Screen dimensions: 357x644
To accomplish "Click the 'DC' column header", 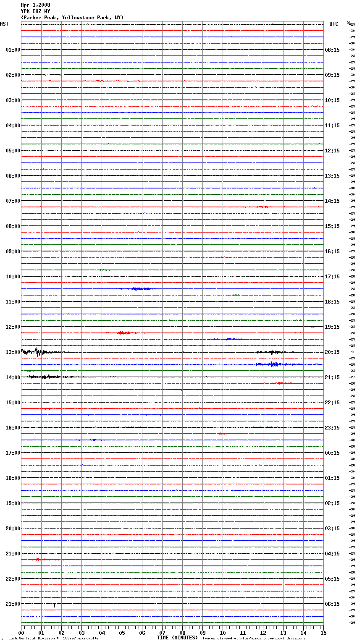I will (349, 23).
